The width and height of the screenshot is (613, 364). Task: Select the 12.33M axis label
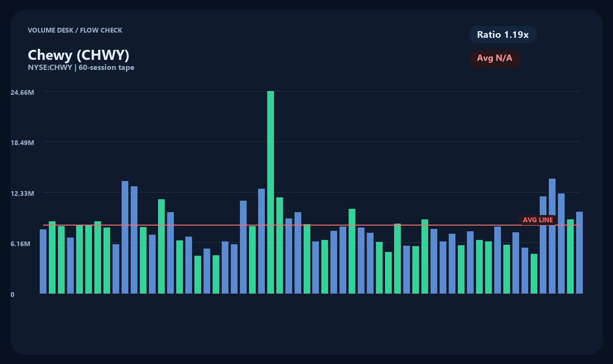[x=23, y=193]
